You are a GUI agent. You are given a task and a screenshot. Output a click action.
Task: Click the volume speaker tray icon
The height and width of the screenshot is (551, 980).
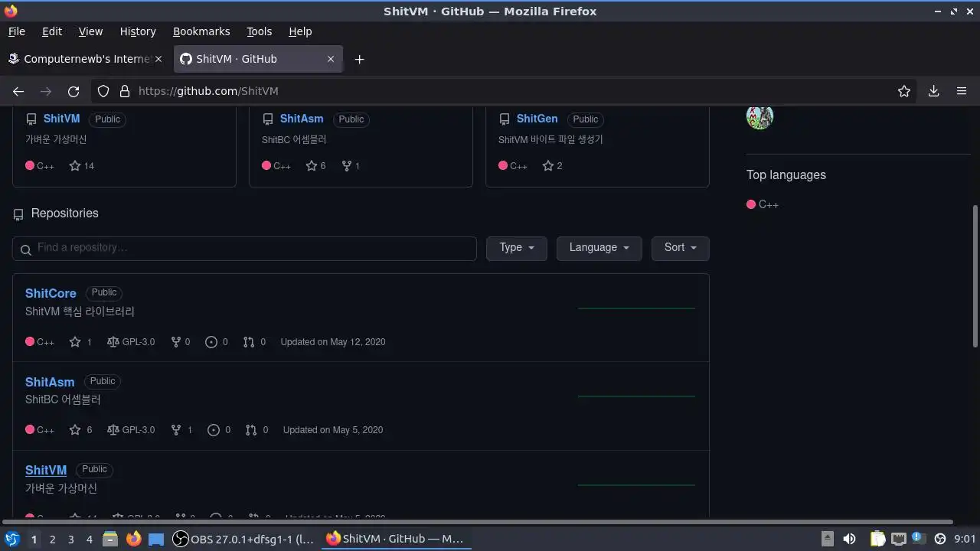tap(849, 539)
